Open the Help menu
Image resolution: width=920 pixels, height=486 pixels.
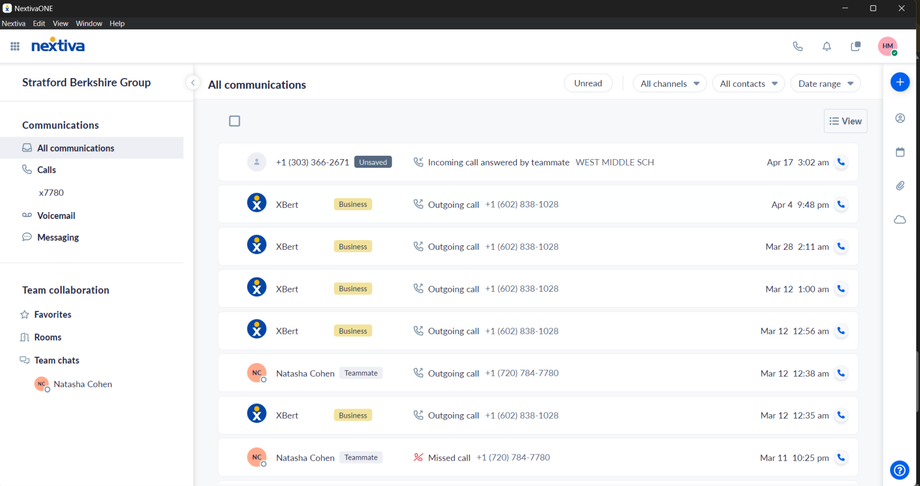[x=117, y=23]
